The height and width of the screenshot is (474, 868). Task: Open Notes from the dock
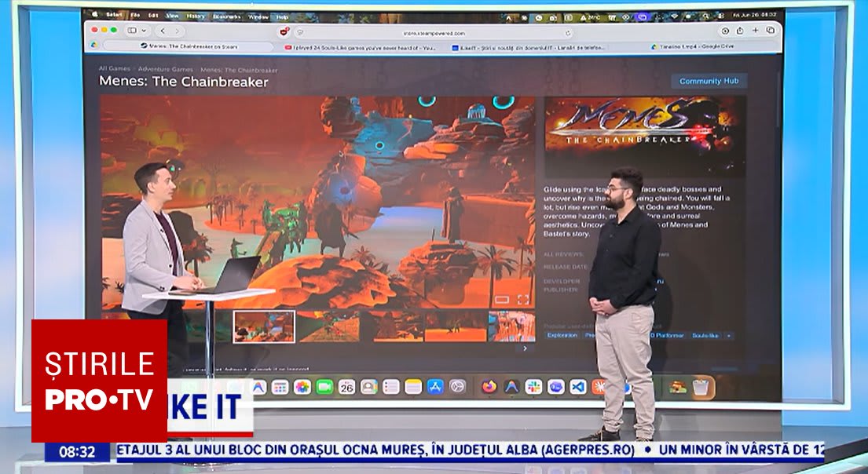[413, 387]
